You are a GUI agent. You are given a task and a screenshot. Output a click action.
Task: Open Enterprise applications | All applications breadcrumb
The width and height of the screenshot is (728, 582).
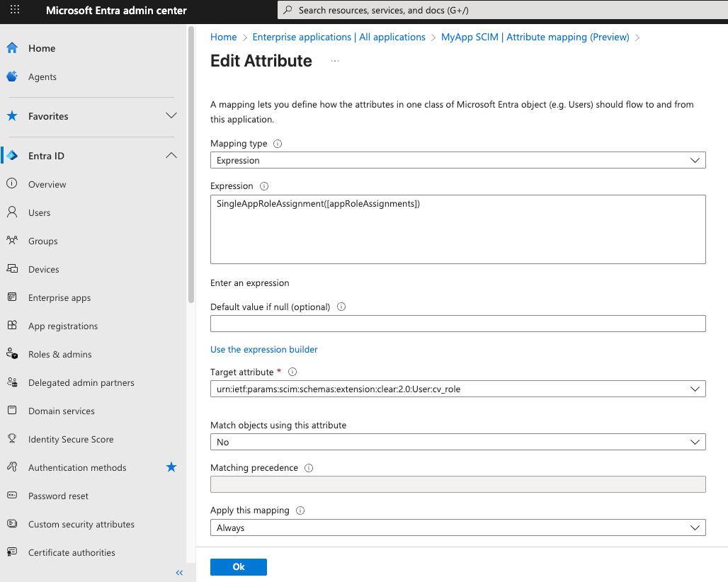point(339,37)
